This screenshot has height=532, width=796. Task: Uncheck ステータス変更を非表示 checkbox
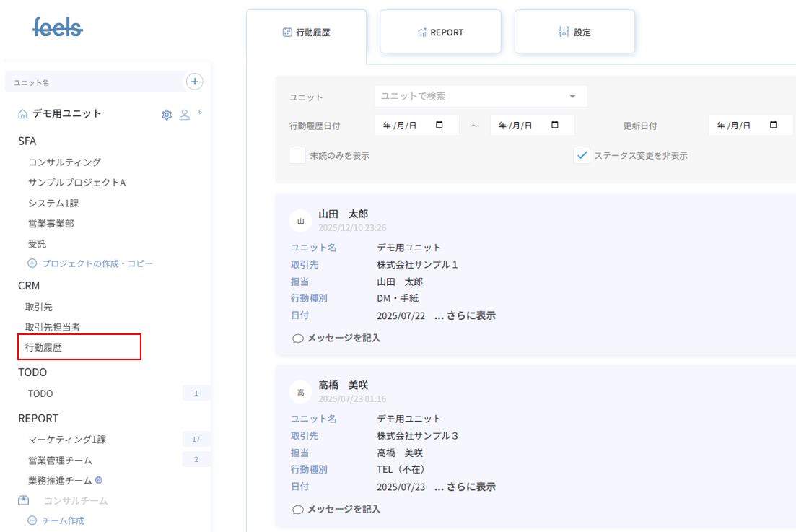click(582, 155)
